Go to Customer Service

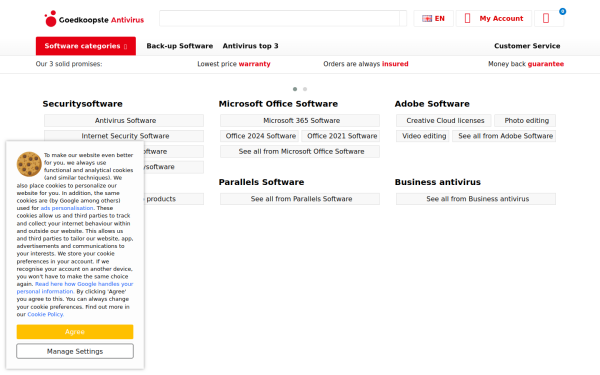527,46
